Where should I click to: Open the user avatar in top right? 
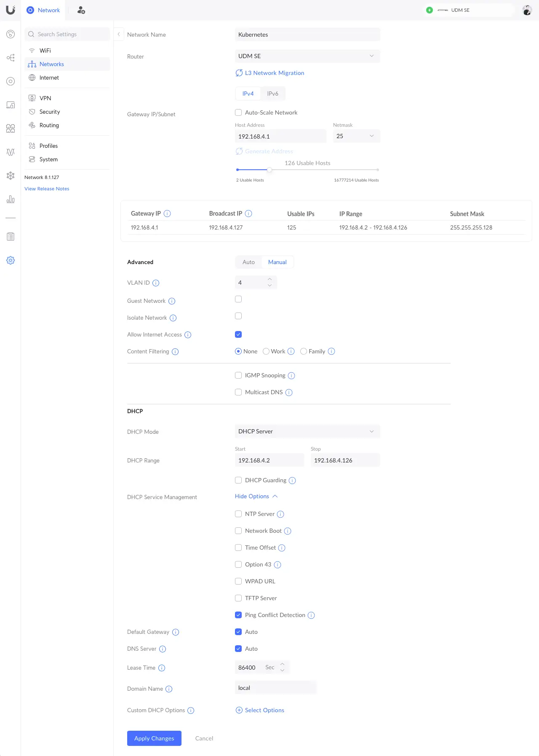click(527, 10)
